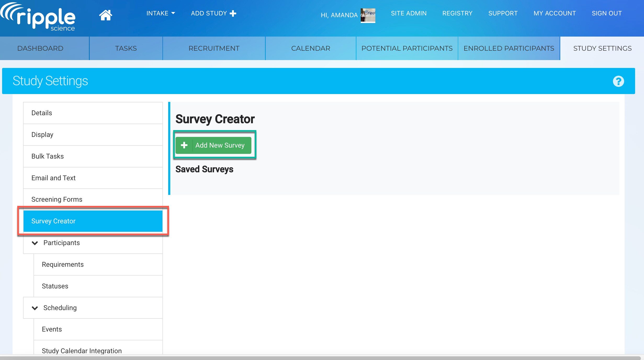
Task: Open the Intake dropdown menu
Action: point(160,13)
